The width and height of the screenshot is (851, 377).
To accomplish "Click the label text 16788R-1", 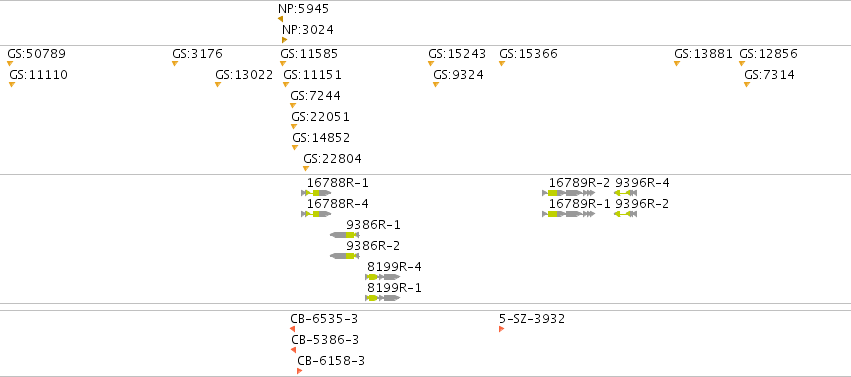I will pyautogui.click(x=338, y=183).
